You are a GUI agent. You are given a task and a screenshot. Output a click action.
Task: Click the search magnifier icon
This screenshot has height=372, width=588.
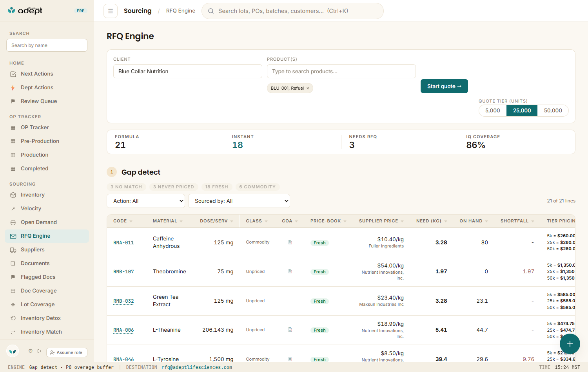coord(211,11)
